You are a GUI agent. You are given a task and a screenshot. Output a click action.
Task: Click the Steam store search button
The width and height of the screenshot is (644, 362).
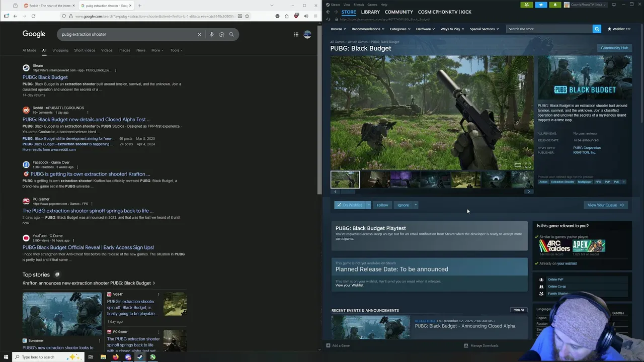tap(597, 29)
